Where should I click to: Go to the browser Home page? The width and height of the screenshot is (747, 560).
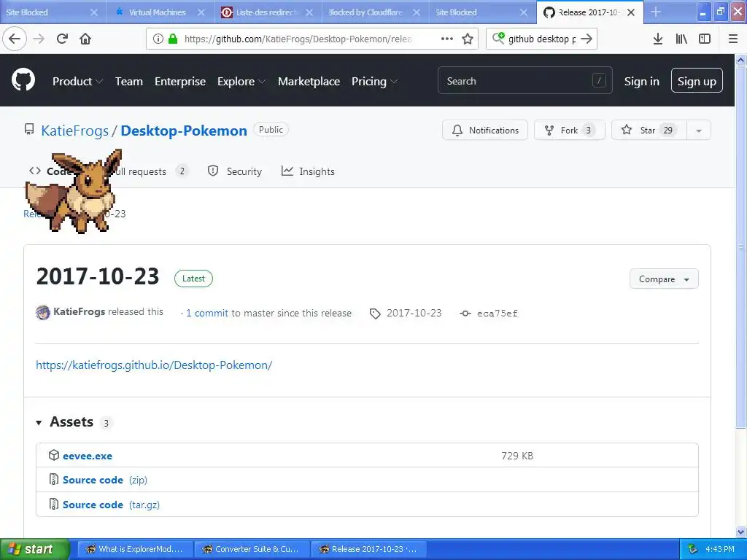click(85, 39)
